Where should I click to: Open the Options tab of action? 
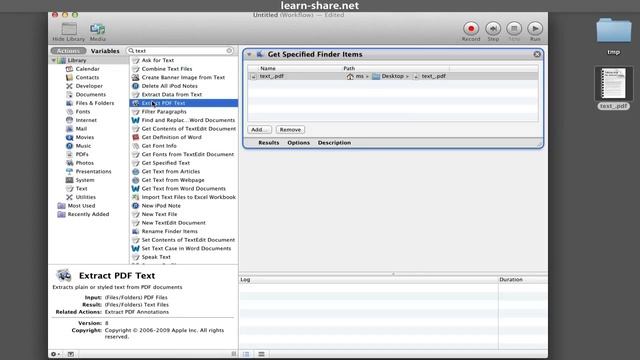coord(298,143)
